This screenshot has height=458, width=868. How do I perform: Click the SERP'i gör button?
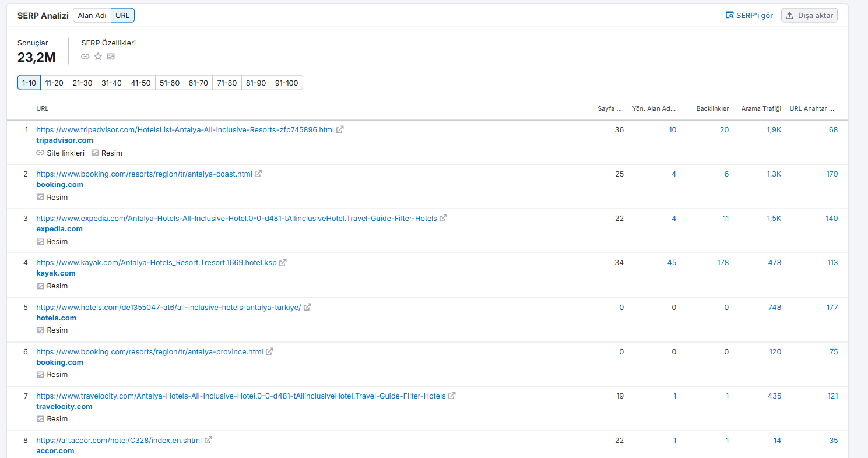coord(749,16)
